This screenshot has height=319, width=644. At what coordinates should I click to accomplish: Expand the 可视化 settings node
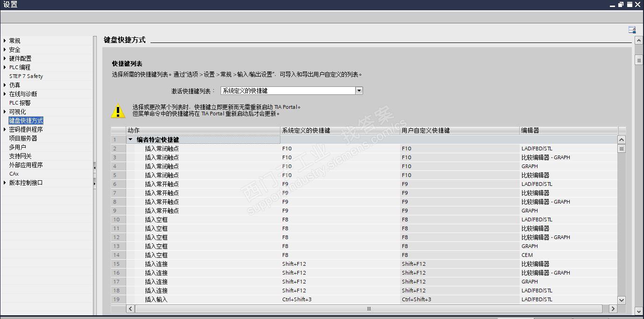tap(5, 112)
